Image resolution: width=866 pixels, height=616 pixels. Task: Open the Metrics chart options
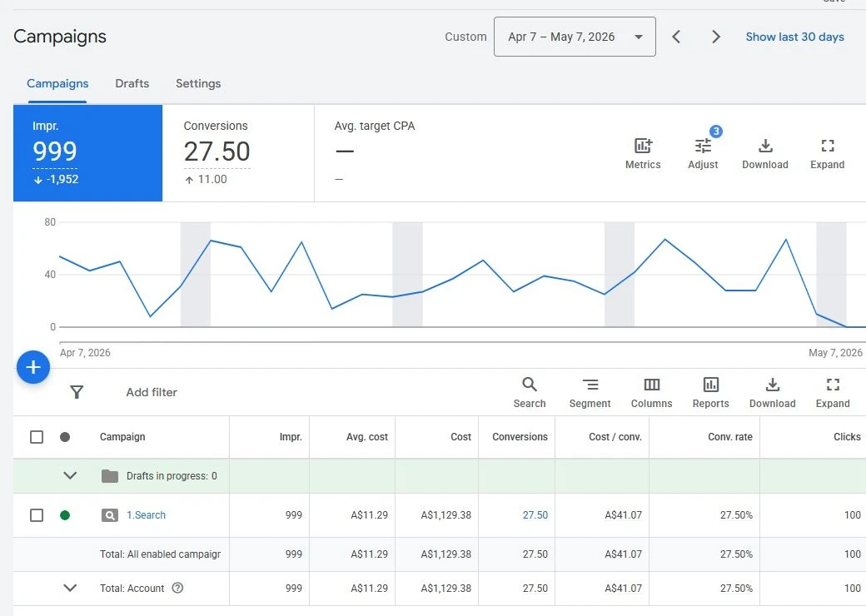coord(643,153)
